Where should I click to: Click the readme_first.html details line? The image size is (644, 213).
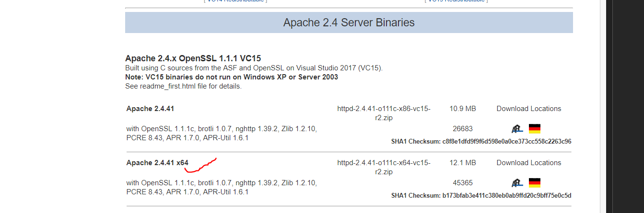coord(183,87)
